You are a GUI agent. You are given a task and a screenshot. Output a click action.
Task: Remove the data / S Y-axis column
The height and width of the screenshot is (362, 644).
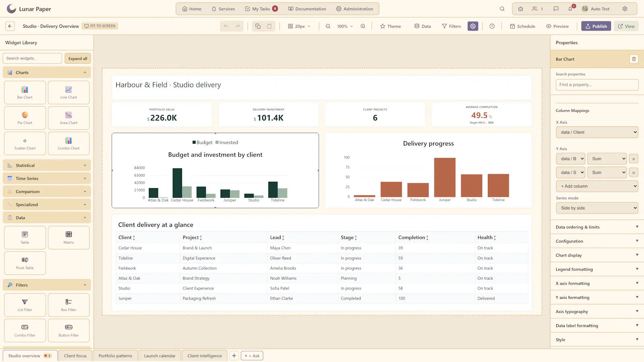(634, 173)
